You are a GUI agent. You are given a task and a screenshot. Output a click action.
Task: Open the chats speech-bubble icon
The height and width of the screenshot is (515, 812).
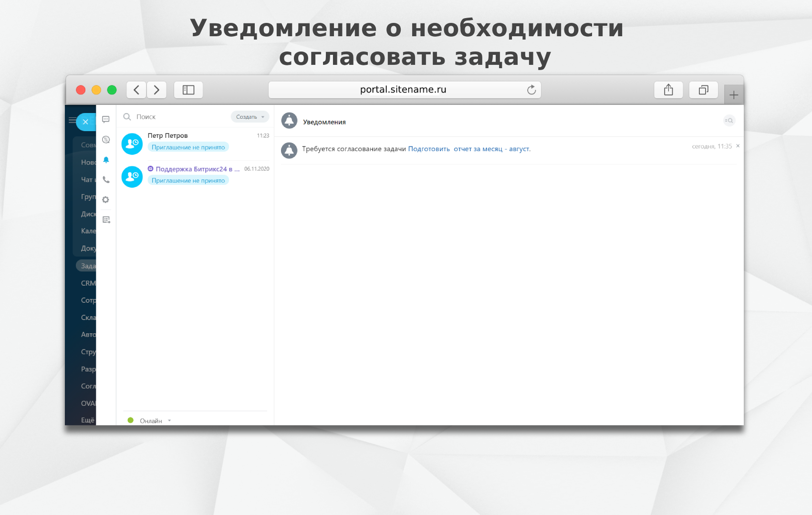coord(106,119)
